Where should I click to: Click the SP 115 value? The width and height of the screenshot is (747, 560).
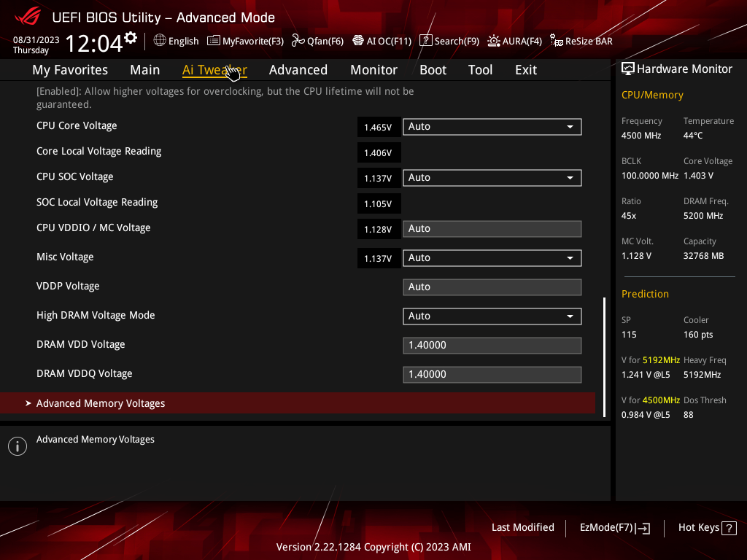tap(629, 335)
